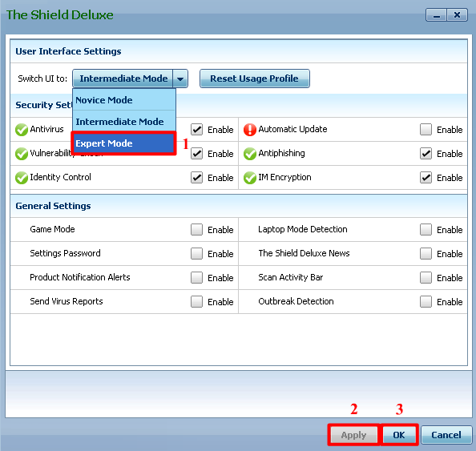Enable the Game Mode checkbox
Viewport: 476px width, 451px height.
click(x=196, y=229)
